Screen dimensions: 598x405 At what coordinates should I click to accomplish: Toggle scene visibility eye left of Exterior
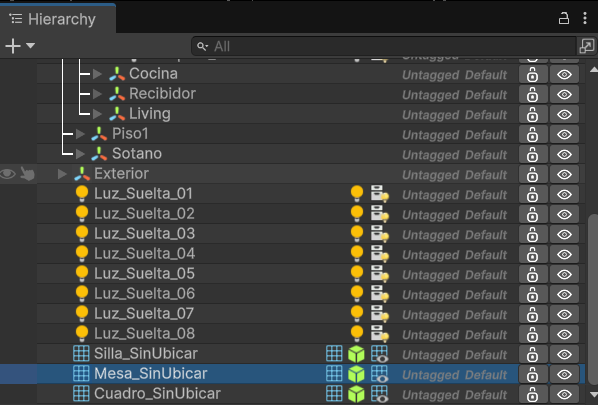[x=8, y=174]
